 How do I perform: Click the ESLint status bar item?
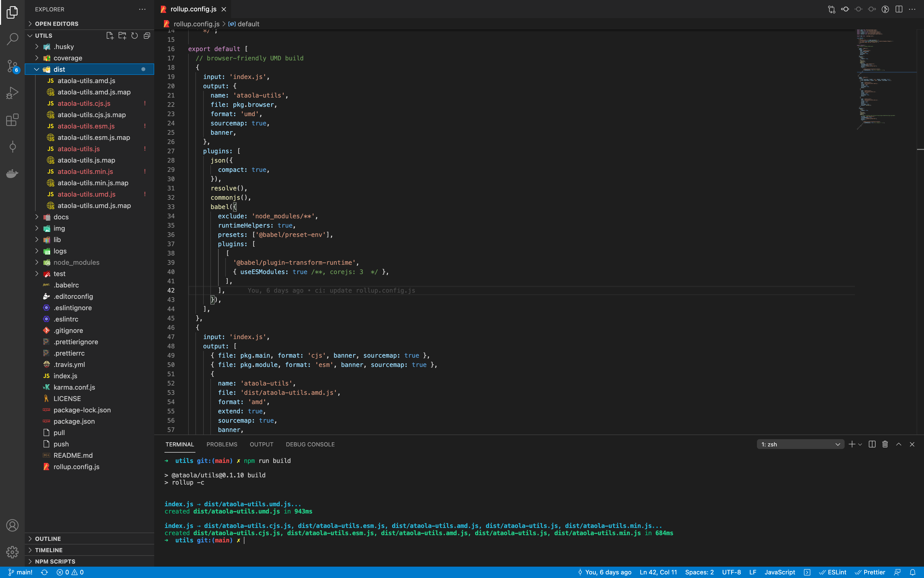point(833,572)
